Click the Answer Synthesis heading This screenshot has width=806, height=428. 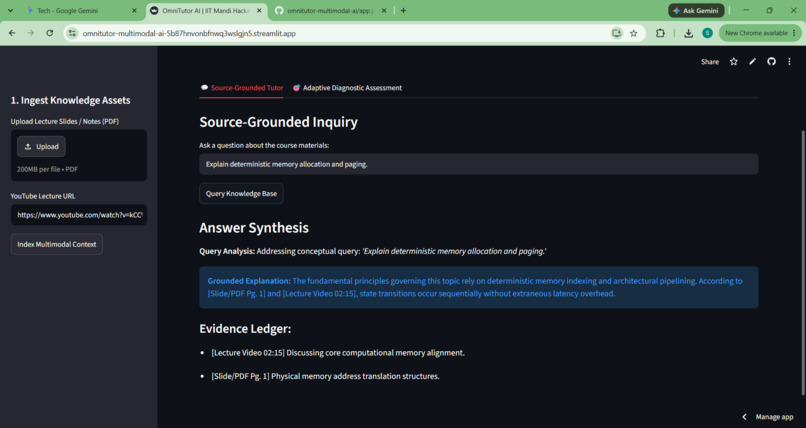click(254, 228)
